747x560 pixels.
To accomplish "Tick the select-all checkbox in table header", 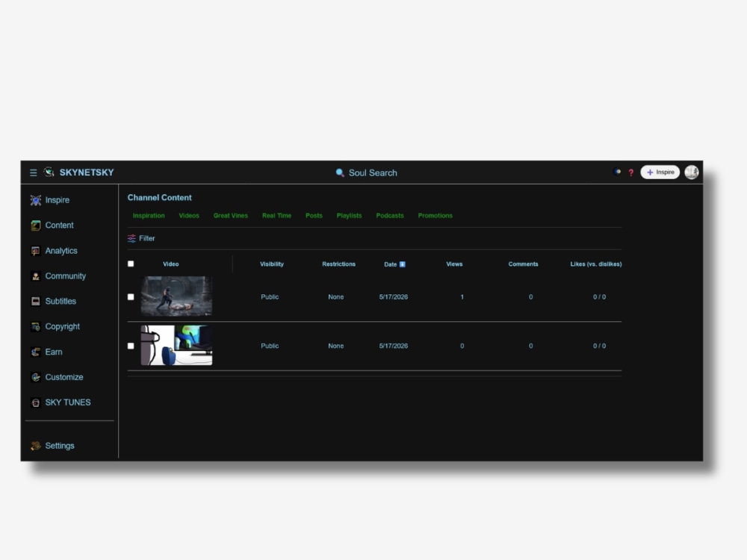I will tap(131, 264).
